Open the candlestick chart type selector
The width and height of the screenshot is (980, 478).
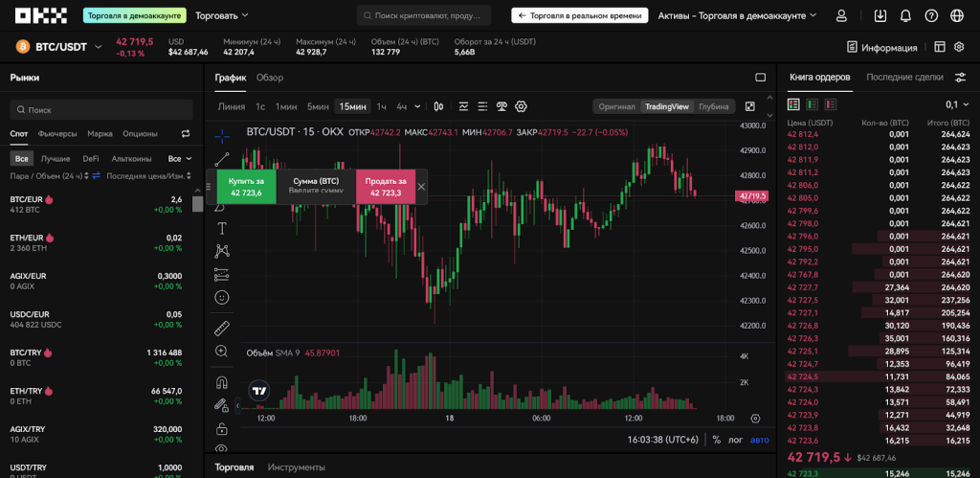click(438, 106)
